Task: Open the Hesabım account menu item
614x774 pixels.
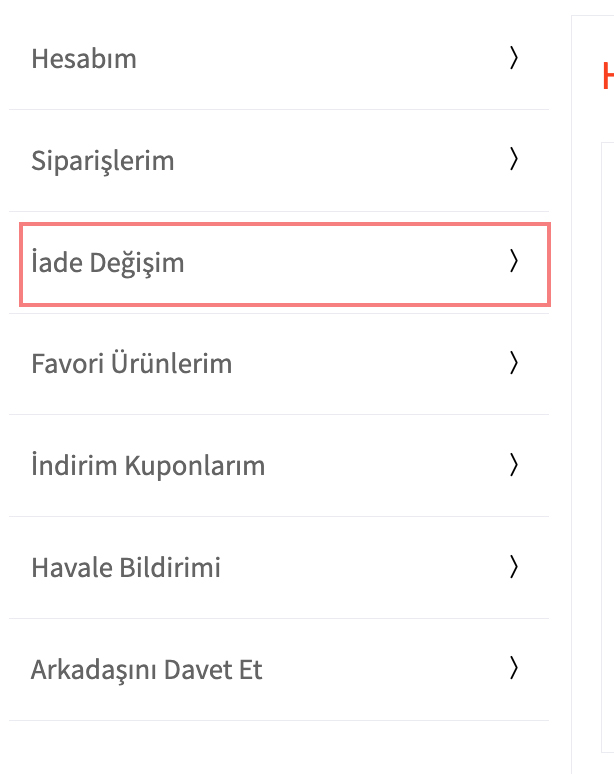Action: (x=84, y=59)
